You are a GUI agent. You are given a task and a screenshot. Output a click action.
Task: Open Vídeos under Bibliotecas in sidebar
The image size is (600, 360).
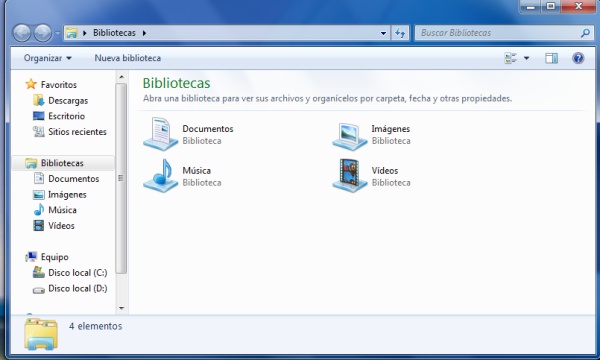tap(61, 226)
